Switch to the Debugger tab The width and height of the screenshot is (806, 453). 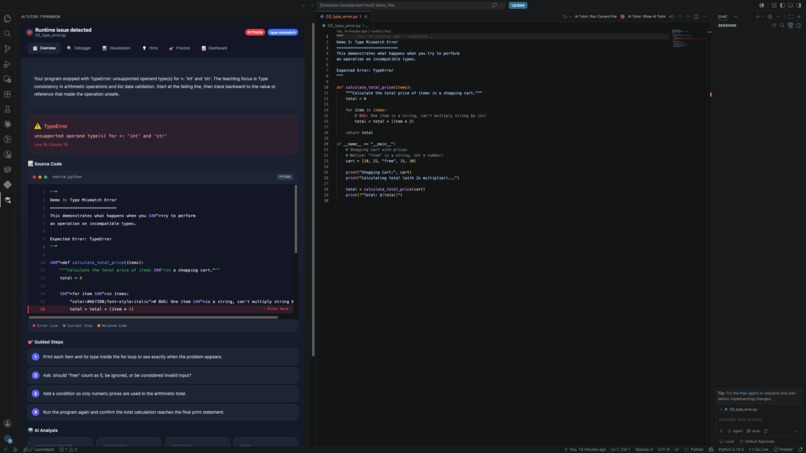pos(79,48)
